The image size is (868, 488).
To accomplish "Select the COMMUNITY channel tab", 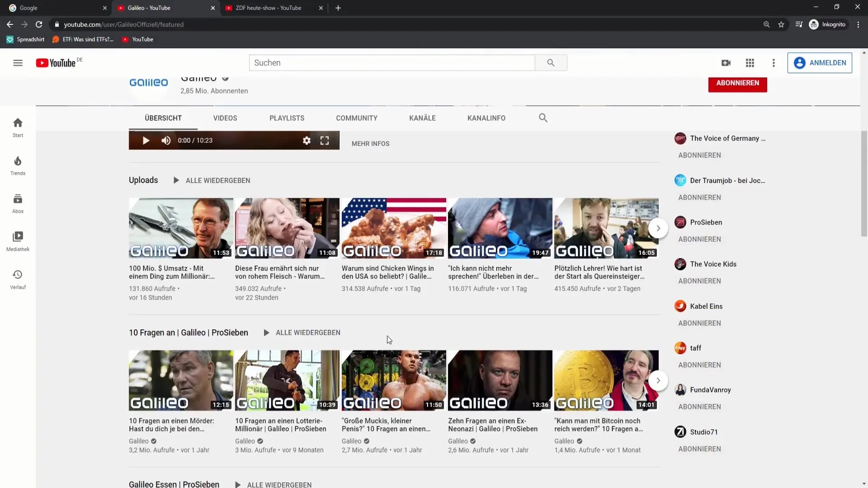I will [357, 118].
